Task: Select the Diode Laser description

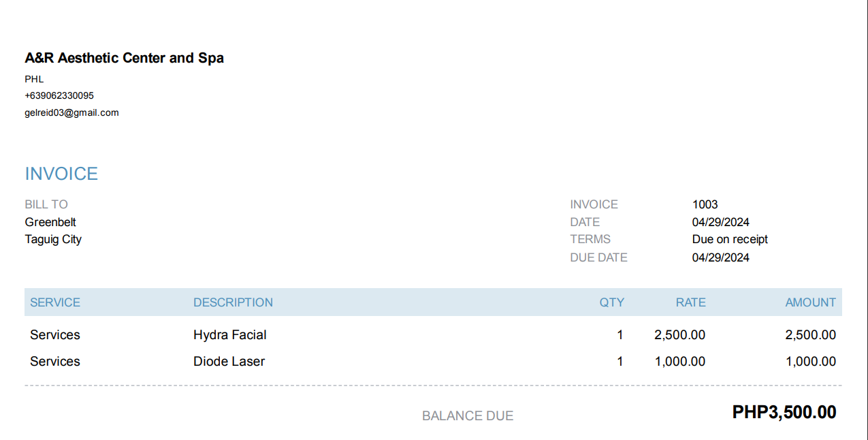Action: [x=229, y=362]
